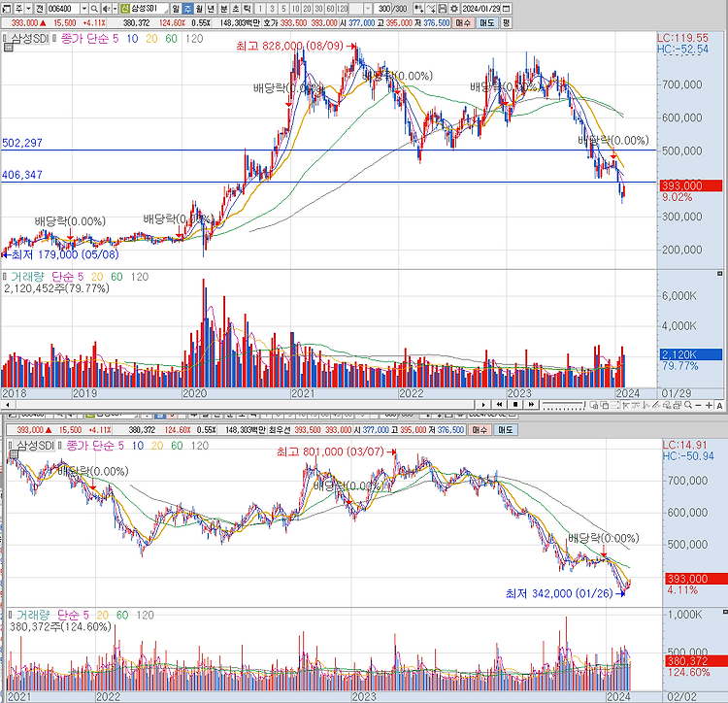Click the line overlay tool icon
Screen dimensions: 728x703
coord(430,9)
